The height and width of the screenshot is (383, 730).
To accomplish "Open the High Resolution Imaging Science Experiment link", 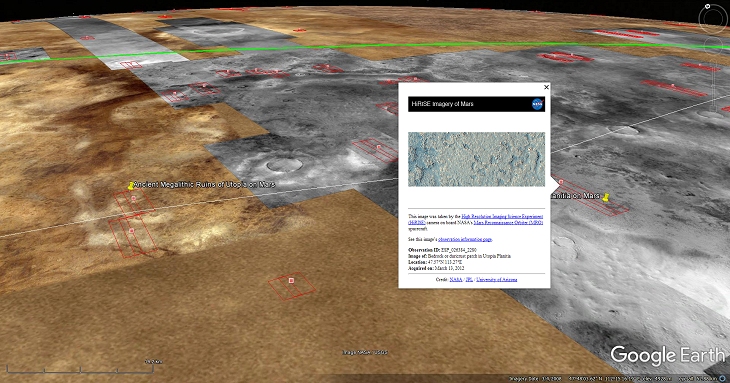I will click(502, 216).
